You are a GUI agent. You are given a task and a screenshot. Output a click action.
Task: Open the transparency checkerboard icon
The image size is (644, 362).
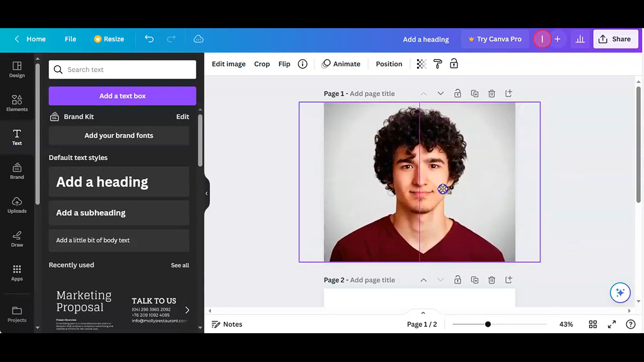421,64
